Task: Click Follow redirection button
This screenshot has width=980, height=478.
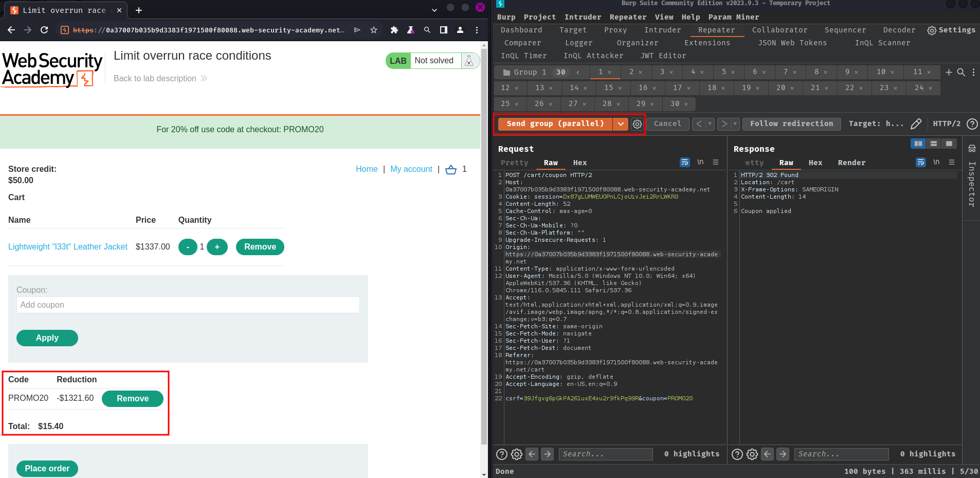Action: coord(791,124)
